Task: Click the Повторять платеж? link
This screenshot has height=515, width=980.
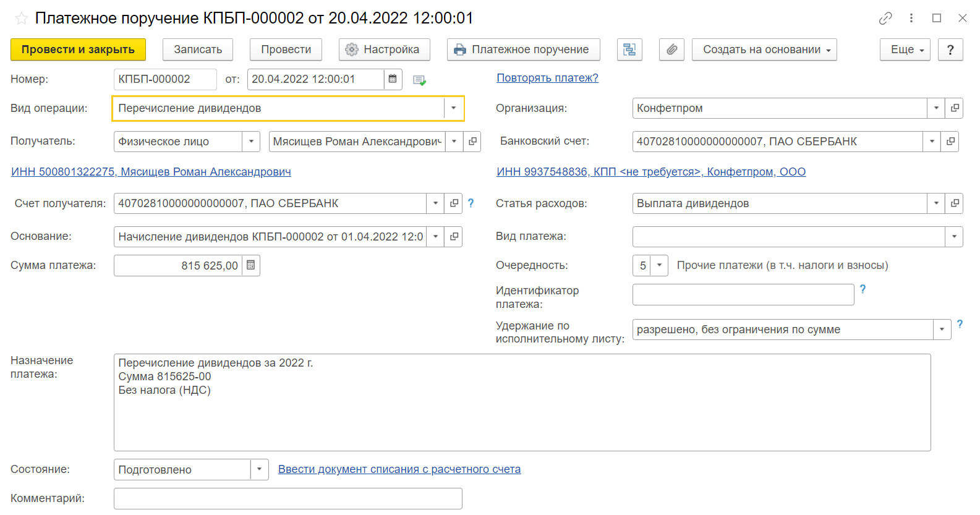Action: tap(547, 78)
